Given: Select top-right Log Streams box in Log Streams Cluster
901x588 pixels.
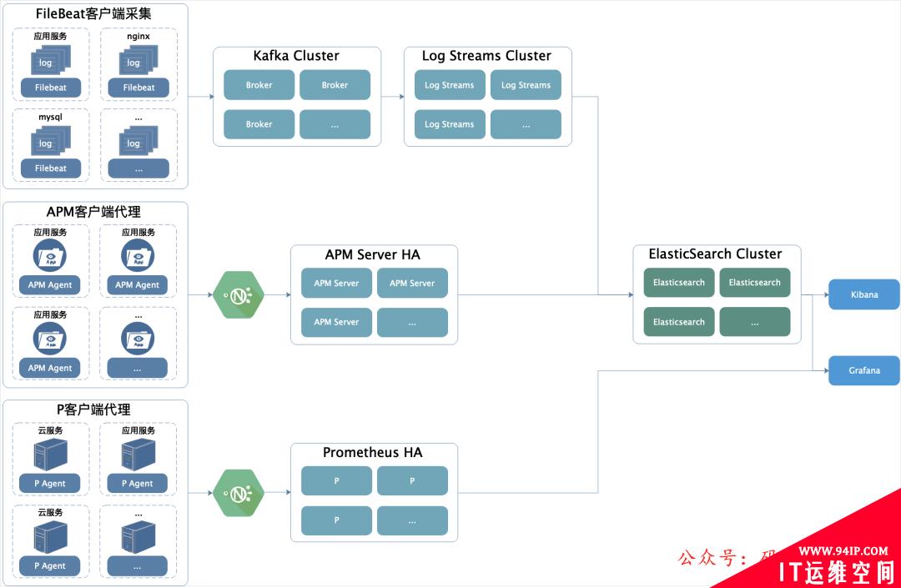Looking at the screenshot, I should click(x=526, y=85).
